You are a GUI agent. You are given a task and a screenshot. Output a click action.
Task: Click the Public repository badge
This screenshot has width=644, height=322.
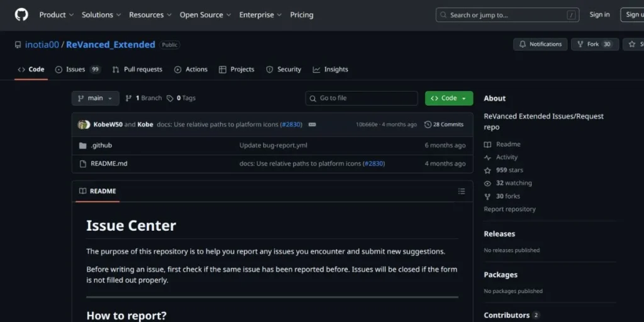pos(170,45)
